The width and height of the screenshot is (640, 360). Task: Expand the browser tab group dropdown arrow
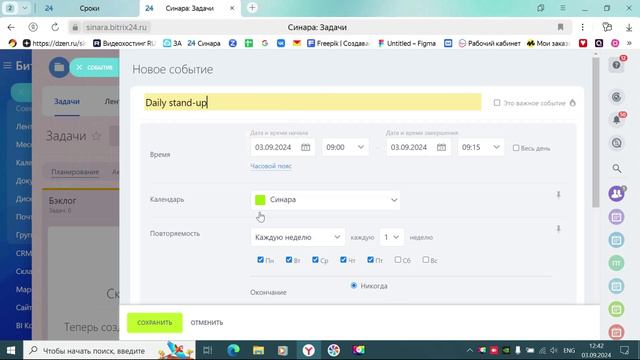[24, 8]
